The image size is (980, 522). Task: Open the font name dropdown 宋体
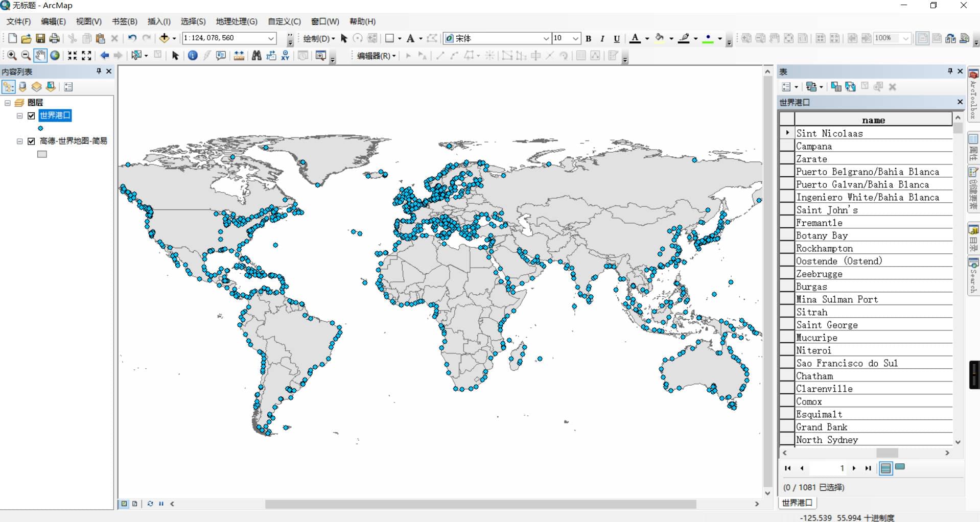(546, 38)
